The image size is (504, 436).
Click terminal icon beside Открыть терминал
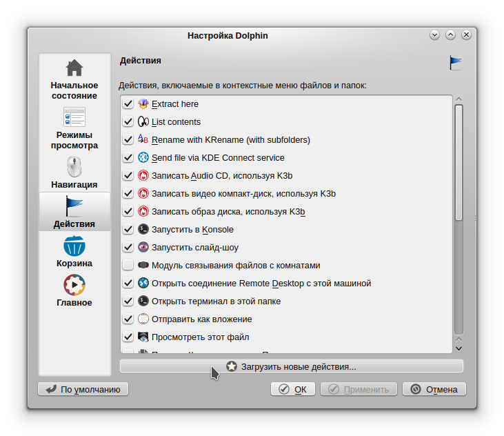click(143, 301)
